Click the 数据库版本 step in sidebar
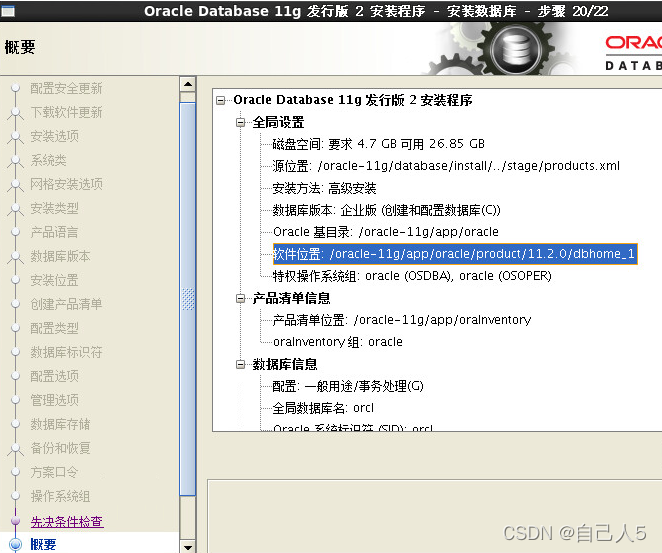Screen dimensions: 662x553 [x=60, y=256]
